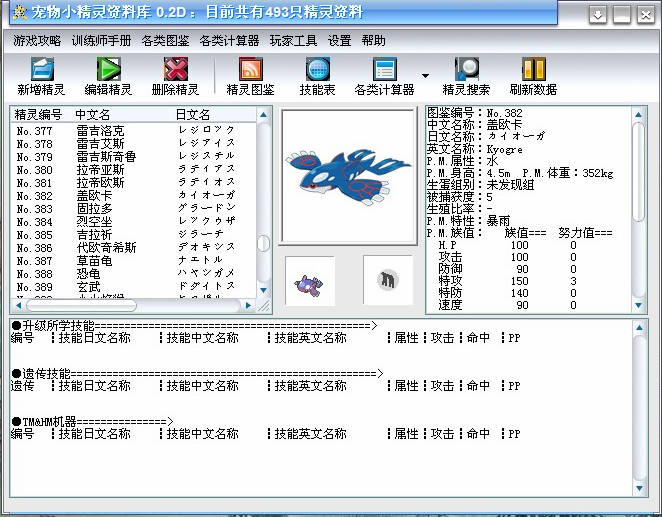Click the 刷新数据 toolbar icon
Viewport: 662px width, 517px height.
(534, 69)
